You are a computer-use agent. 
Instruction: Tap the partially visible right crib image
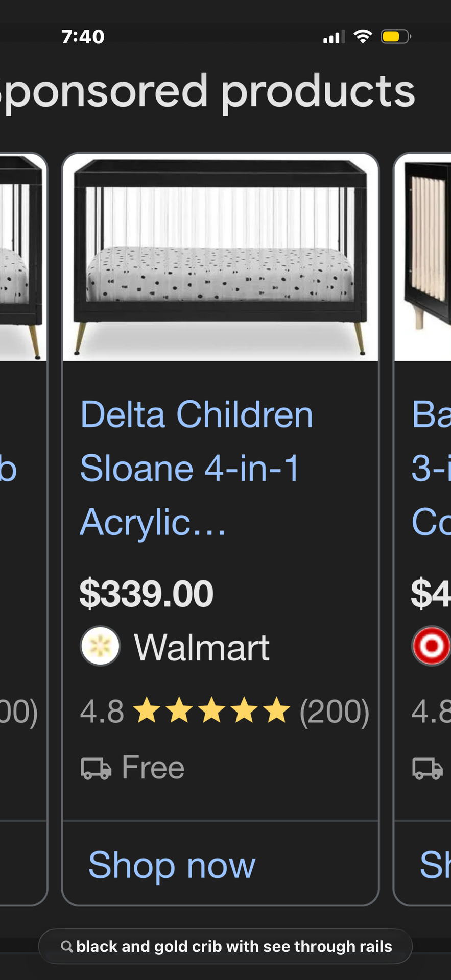tap(424, 257)
